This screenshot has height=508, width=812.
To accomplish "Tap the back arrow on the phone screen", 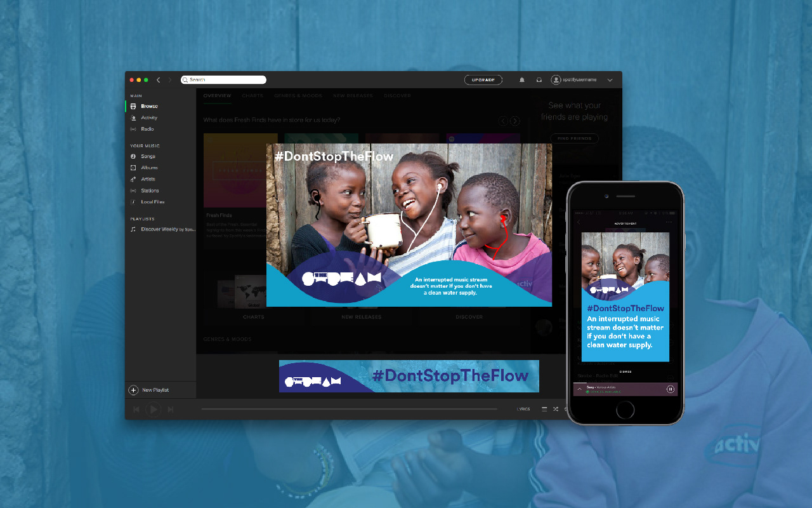I will click(579, 223).
